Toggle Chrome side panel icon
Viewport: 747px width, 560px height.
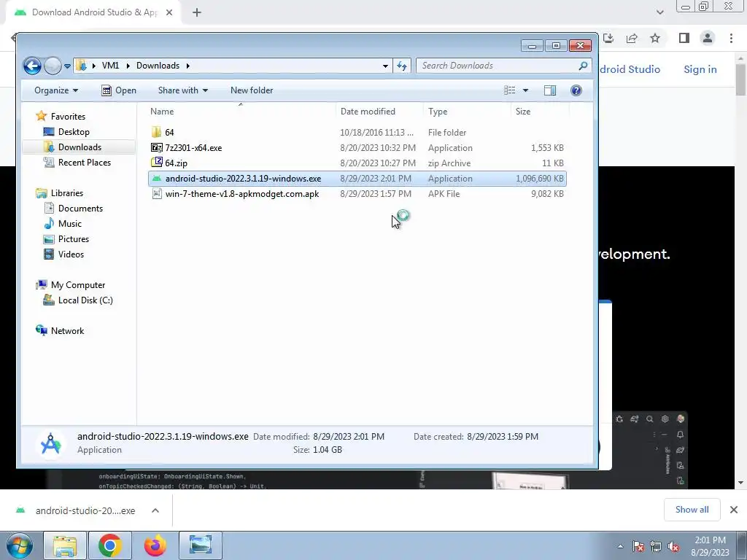(684, 38)
